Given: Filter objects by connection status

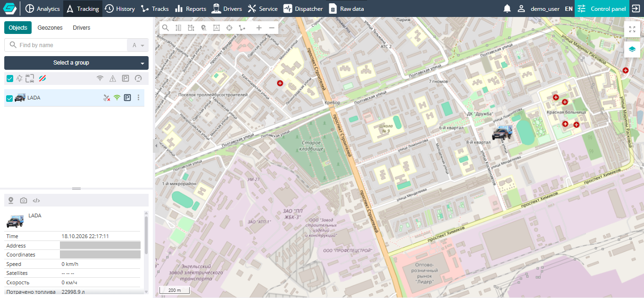Looking at the screenshot, I should pyautogui.click(x=100, y=78).
